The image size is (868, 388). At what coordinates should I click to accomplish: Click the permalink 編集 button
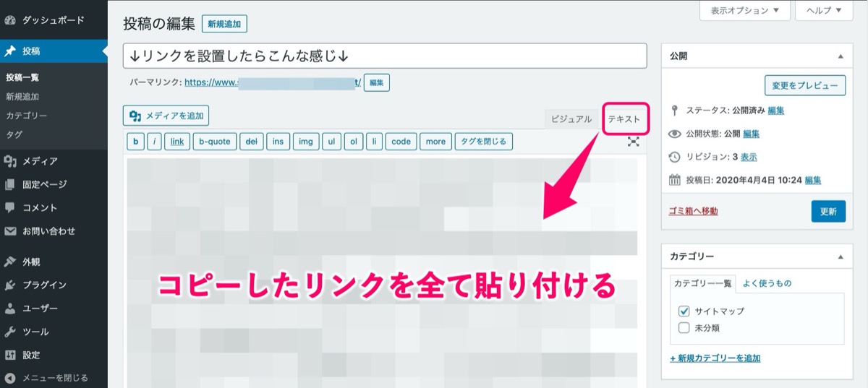pos(376,82)
